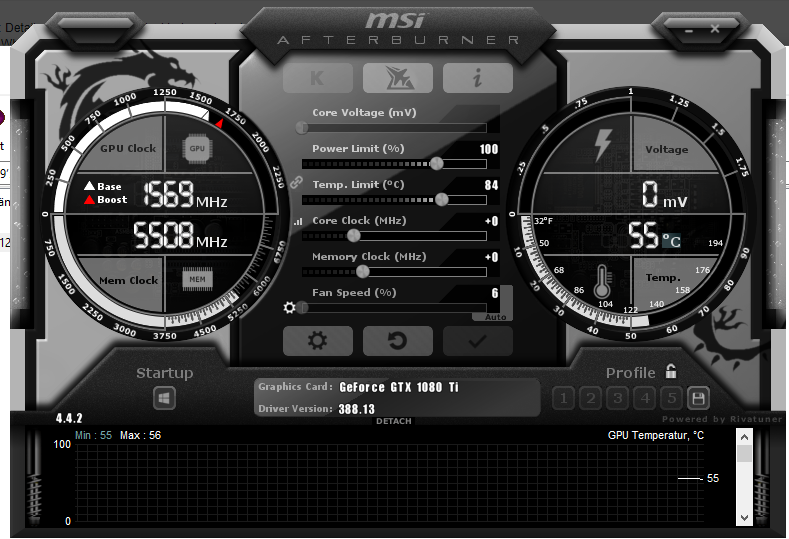Select profile slot 4
The height and width of the screenshot is (539, 789).
coord(645,399)
